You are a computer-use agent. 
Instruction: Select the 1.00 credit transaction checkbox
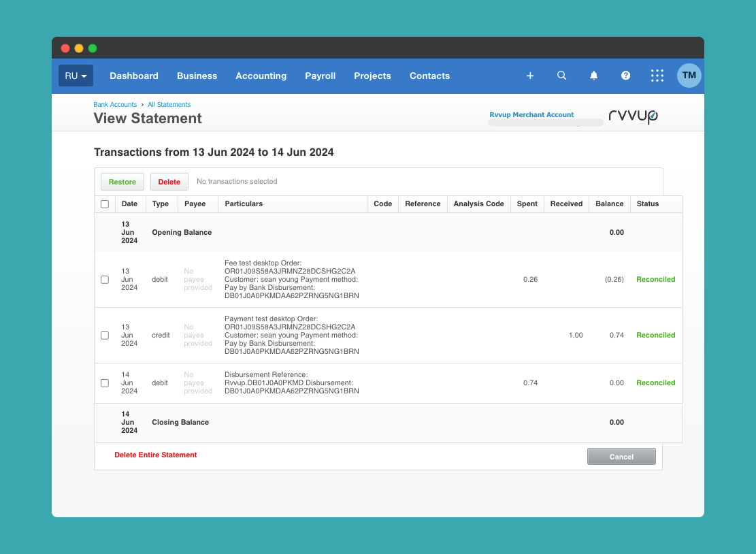coord(105,336)
